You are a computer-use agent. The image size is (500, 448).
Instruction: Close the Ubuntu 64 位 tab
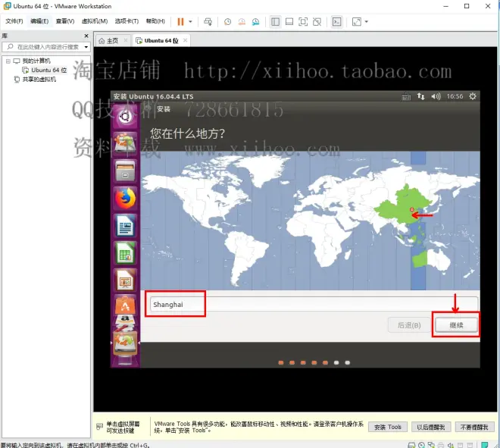185,40
